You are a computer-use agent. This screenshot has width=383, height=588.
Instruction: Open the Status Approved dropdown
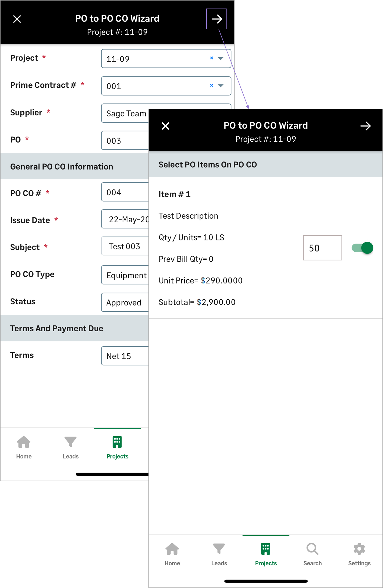[x=125, y=302]
